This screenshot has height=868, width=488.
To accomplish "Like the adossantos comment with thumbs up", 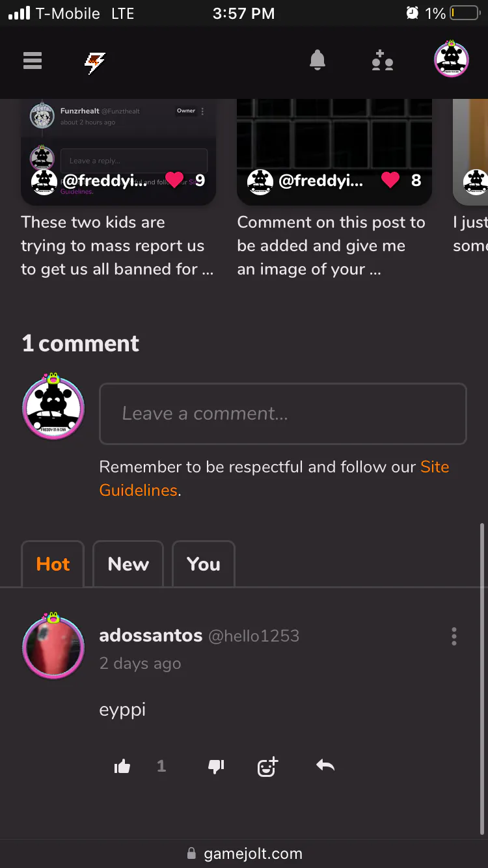I will pyautogui.click(x=122, y=766).
